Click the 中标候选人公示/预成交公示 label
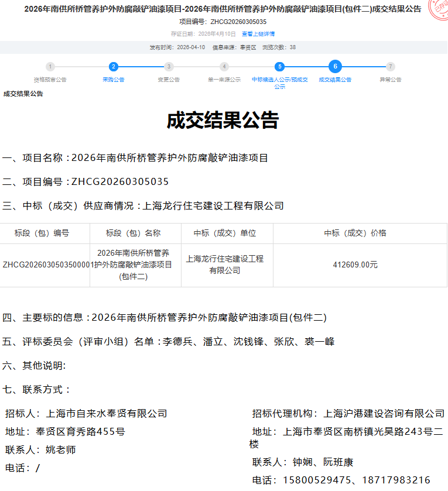The image size is (448, 491). pyautogui.click(x=280, y=83)
